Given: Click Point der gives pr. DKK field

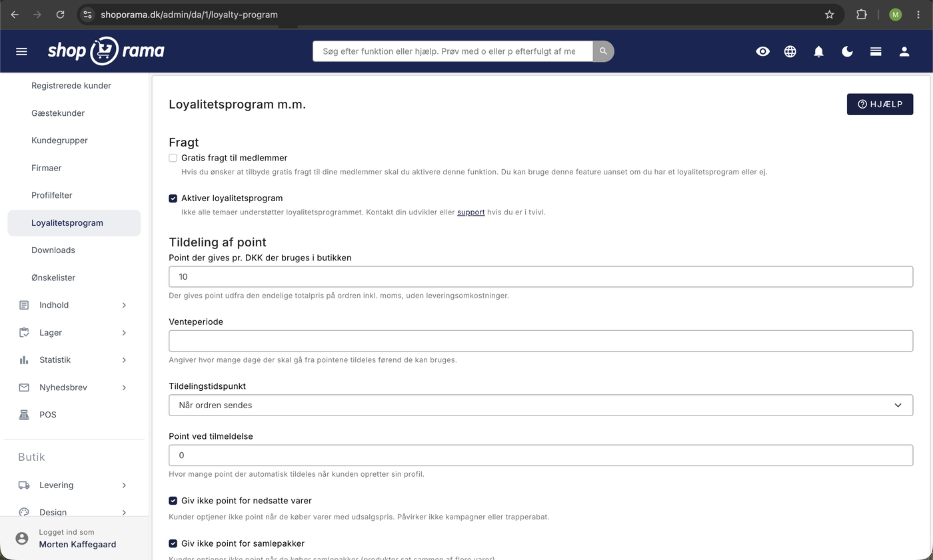Looking at the screenshot, I should [540, 276].
